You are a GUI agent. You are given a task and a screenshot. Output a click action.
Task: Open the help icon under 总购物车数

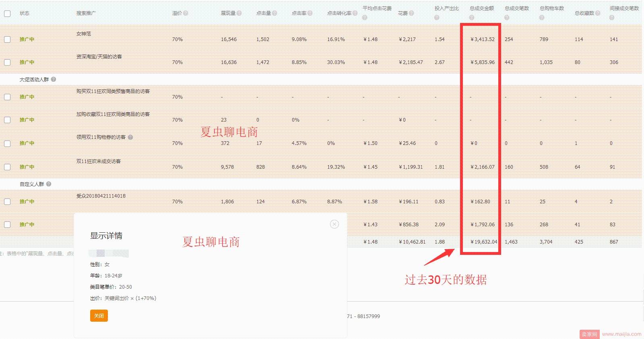542,18
